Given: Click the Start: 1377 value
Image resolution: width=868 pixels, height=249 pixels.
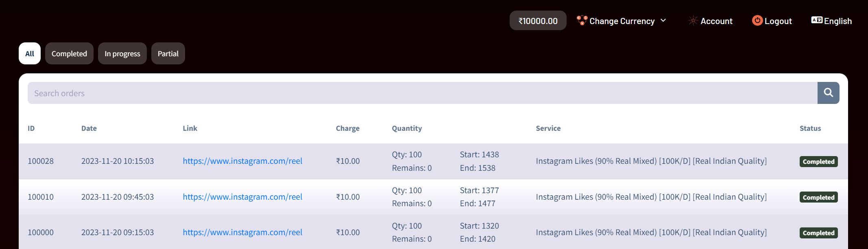Looking at the screenshot, I should click(479, 190).
